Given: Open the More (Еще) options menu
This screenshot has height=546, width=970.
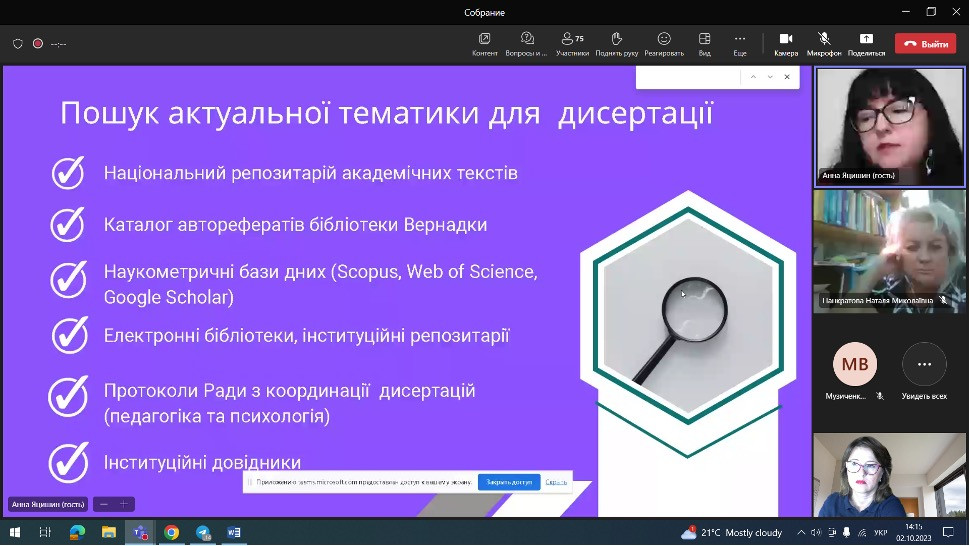Looking at the screenshot, I should coord(740,45).
